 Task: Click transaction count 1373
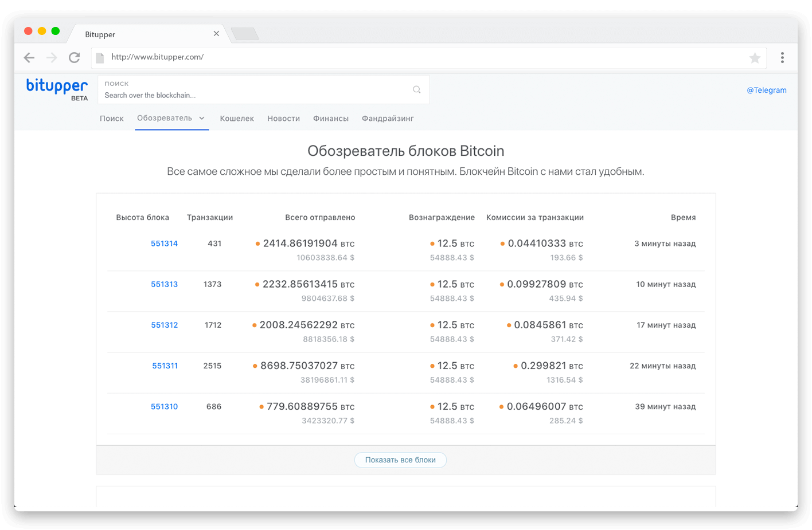[212, 284]
